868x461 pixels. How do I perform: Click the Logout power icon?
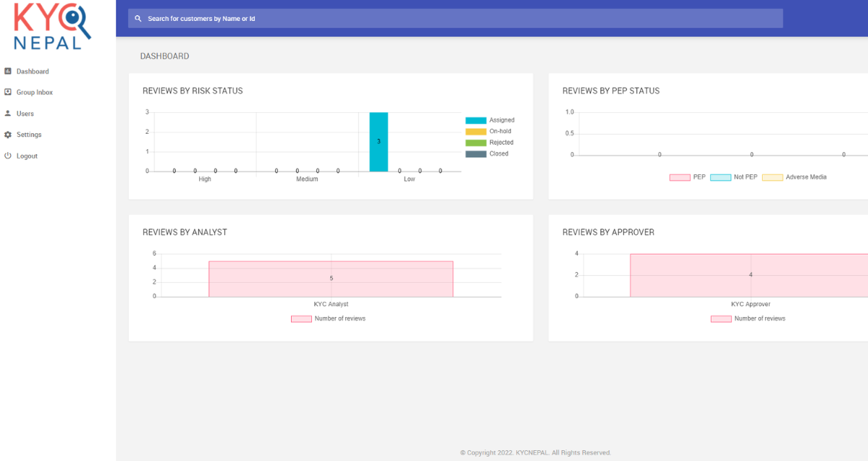[x=8, y=156]
